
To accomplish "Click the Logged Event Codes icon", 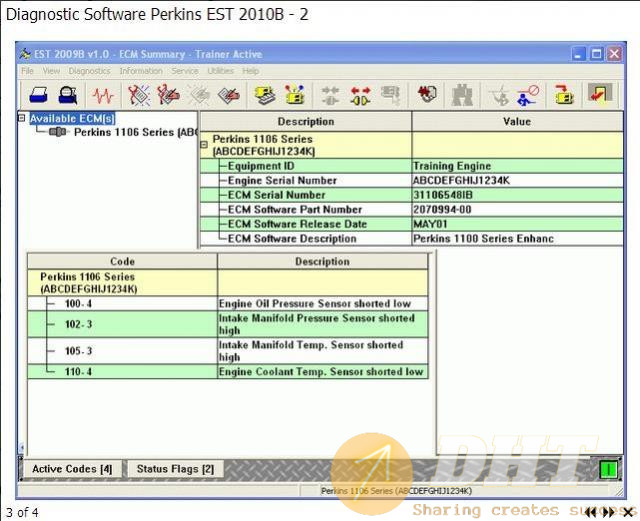I will point(229,96).
